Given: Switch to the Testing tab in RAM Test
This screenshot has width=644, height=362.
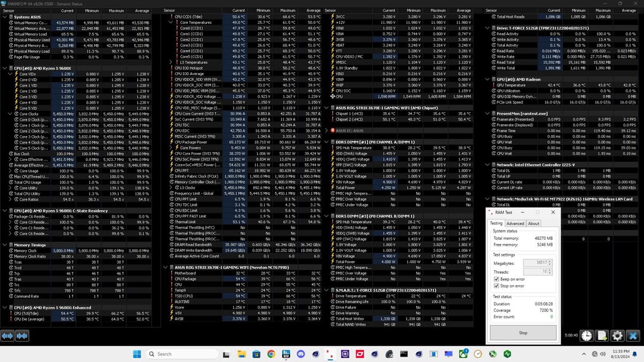Looking at the screenshot, I should [x=496, y=223].
